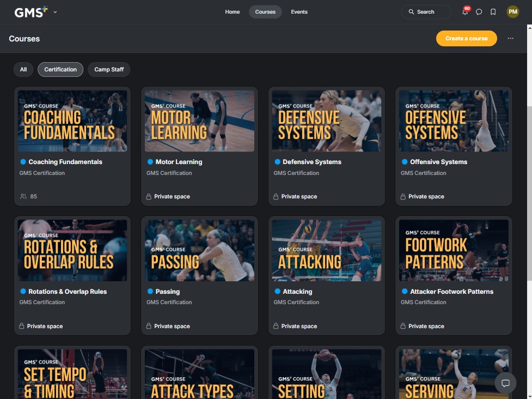Click GMS Certification under Coaching Fundamentals

point(42,173)
